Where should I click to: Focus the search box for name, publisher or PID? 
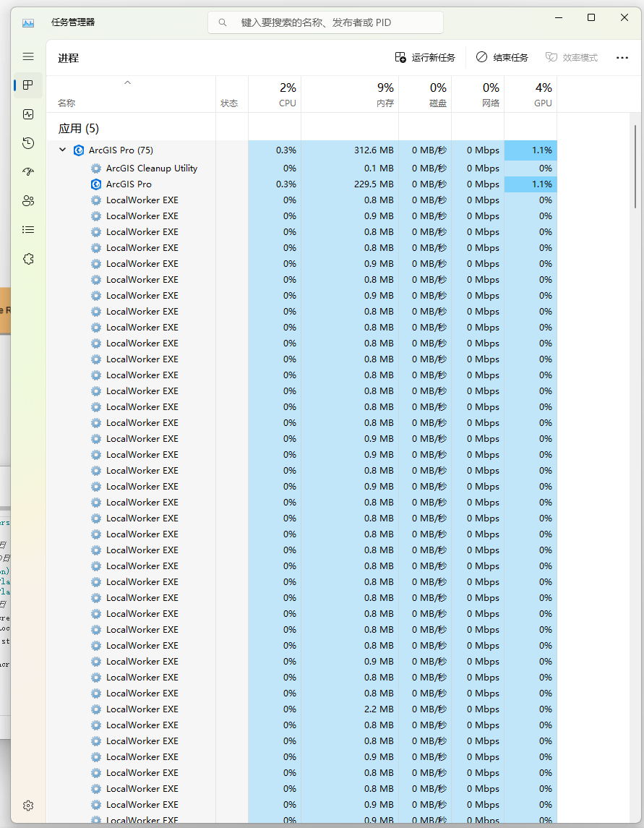[325, 22]
